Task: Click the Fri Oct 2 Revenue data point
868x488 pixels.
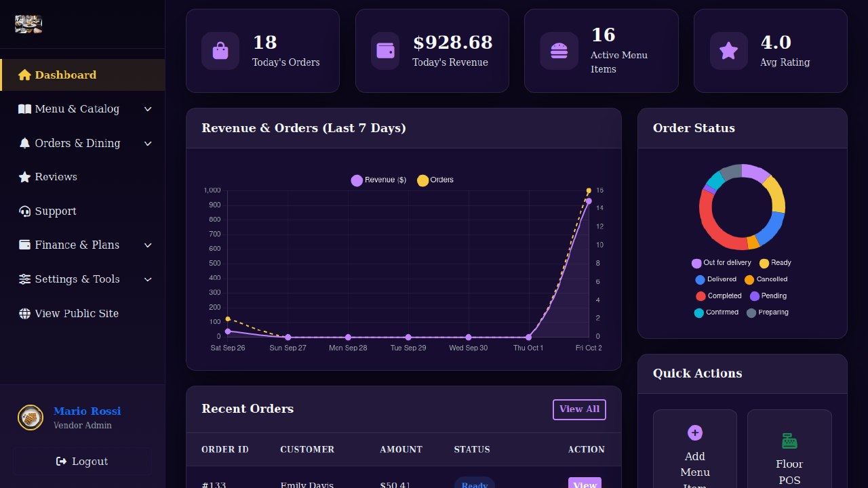Action: (x=589, y=201)
